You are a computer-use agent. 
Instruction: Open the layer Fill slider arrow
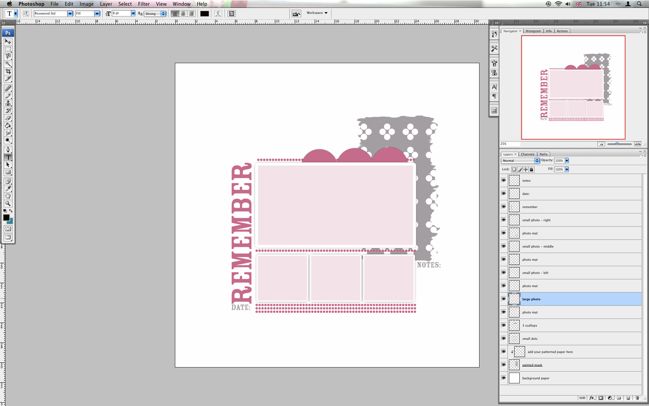click(567, 169)
